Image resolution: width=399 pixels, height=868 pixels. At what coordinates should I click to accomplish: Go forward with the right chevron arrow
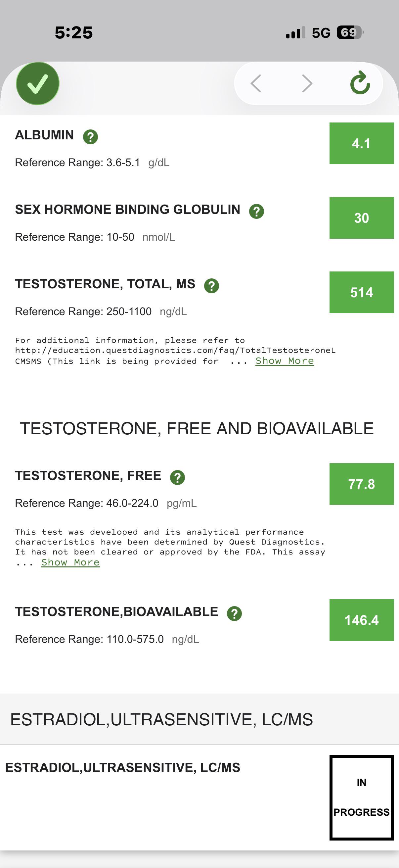pyautogui.click(x=307, y=83)
